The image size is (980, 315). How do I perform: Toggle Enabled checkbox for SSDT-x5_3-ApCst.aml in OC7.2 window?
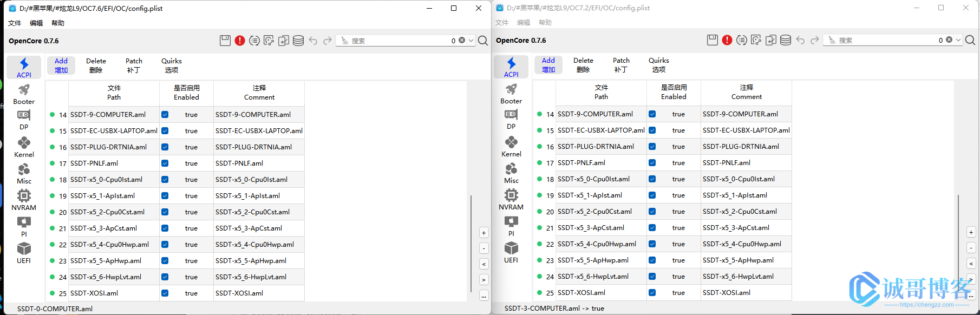coord(652,228)
